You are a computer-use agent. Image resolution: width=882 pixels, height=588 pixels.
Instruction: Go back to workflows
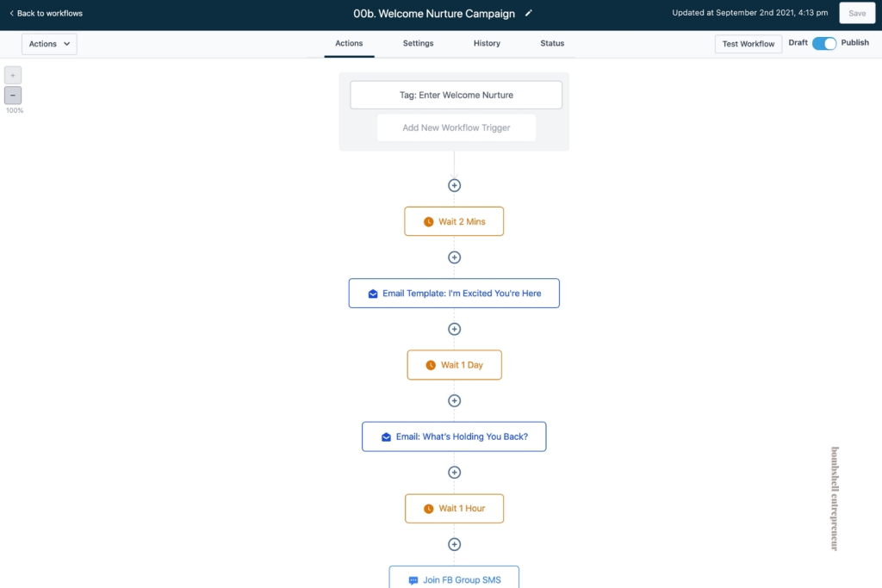tap(47, 13)
